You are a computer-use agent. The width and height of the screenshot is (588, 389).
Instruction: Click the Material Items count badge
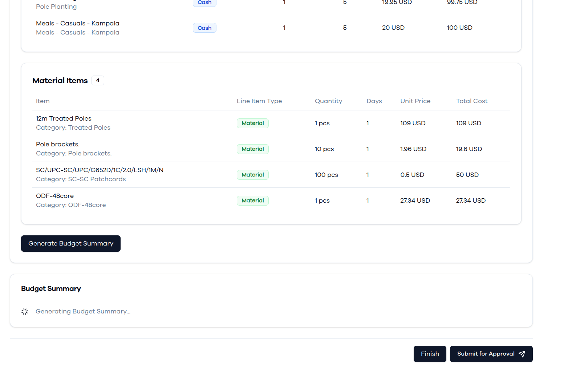[x=98, y=80]
